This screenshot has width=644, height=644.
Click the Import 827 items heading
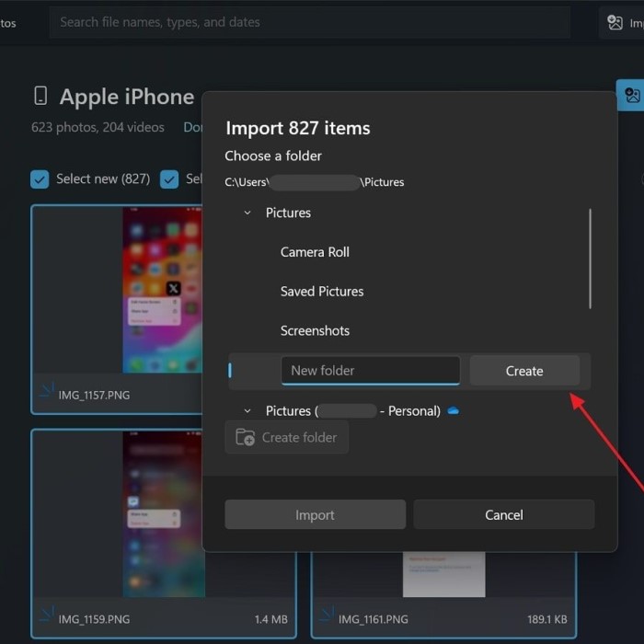298,128
